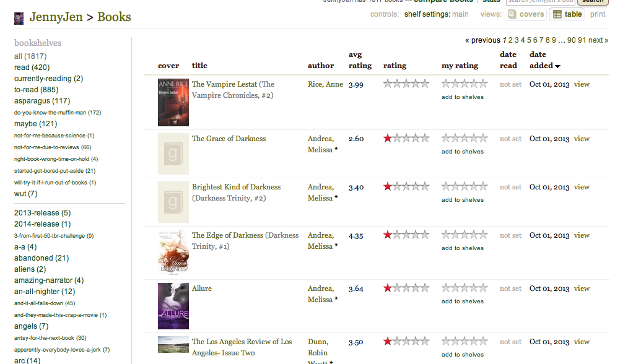Open print view link

(598, 14)
